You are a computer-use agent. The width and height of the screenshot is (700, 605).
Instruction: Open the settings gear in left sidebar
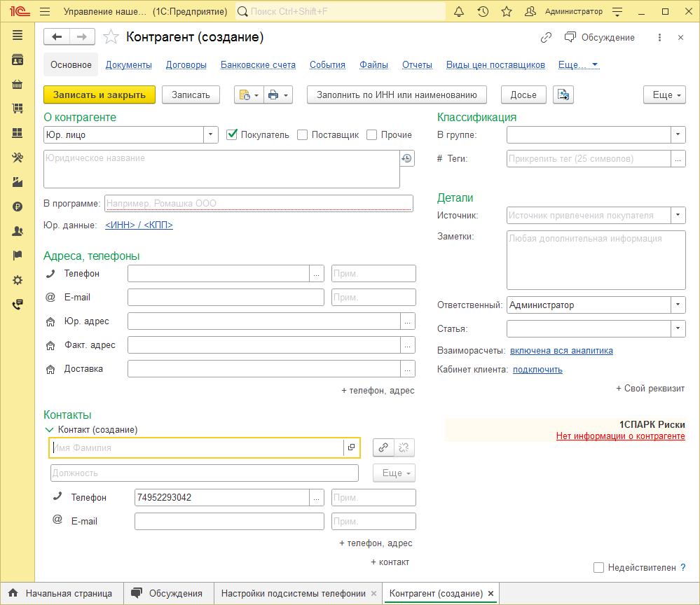pyautogui.click(x=18, y=280)
